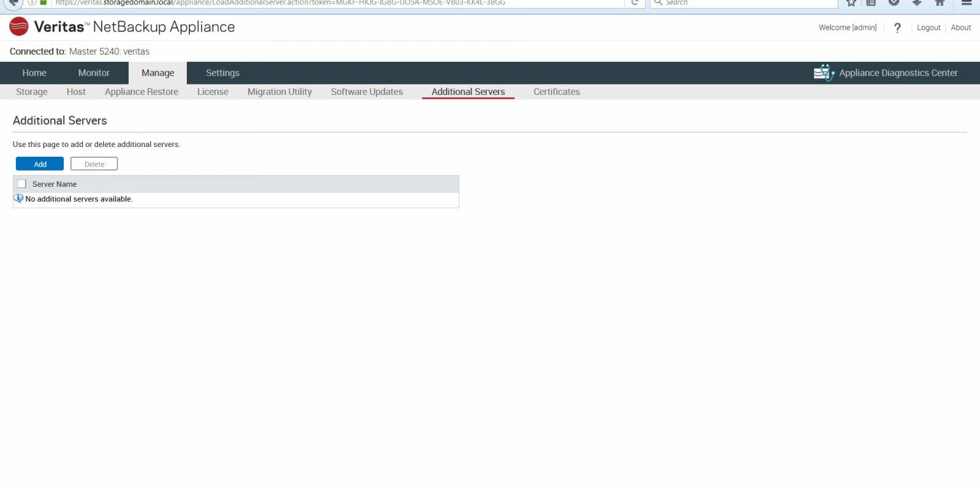Open the License page
The width and height of the screenshot is (980, 490).
pos(213,92)
